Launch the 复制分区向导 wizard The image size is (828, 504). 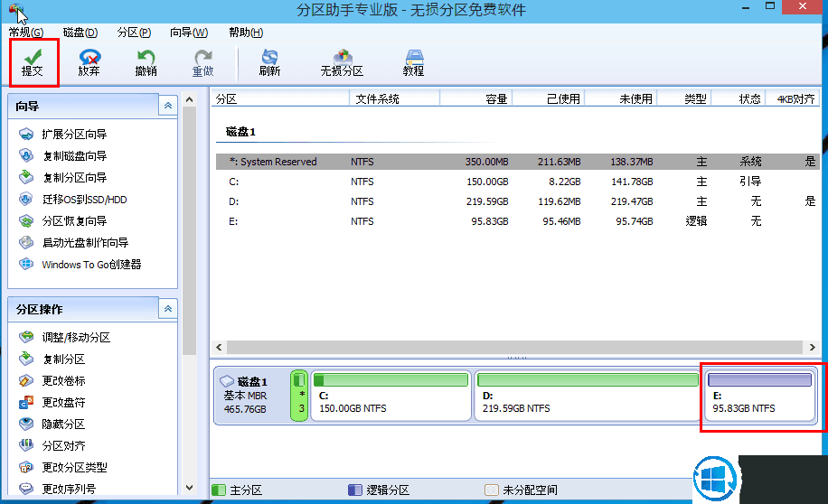(63, 177)
